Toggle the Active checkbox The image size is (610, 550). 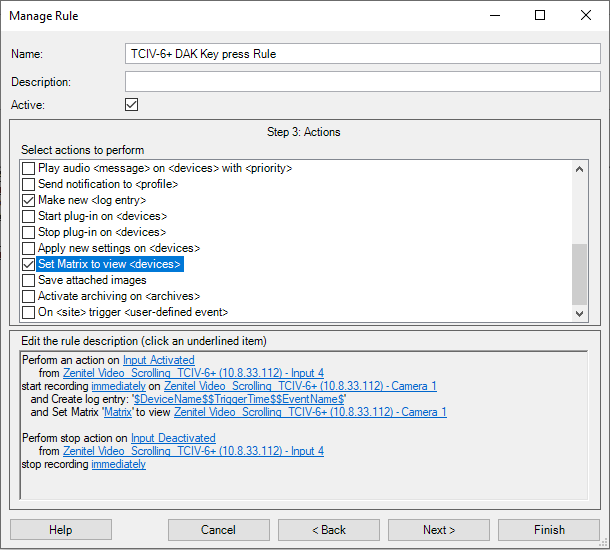tap(131, 104)
